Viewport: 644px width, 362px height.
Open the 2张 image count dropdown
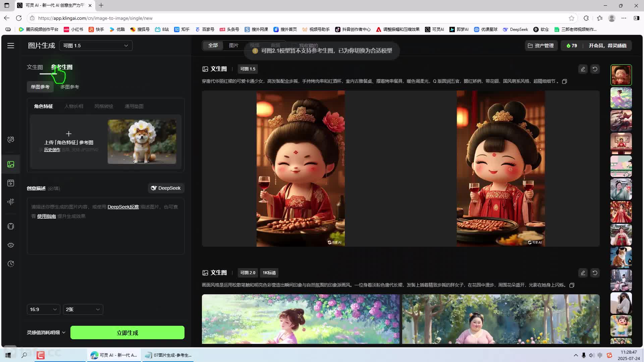tap(83, 309)
